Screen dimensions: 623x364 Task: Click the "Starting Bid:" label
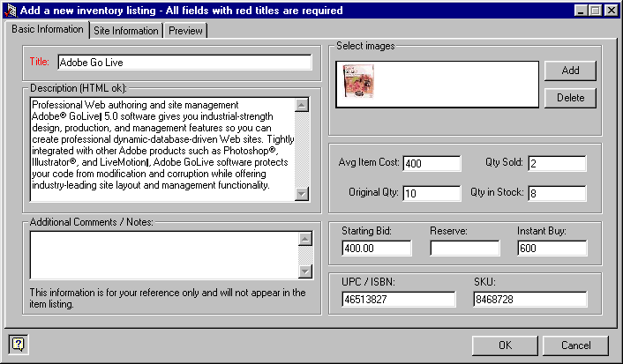[x=366, y=231]
